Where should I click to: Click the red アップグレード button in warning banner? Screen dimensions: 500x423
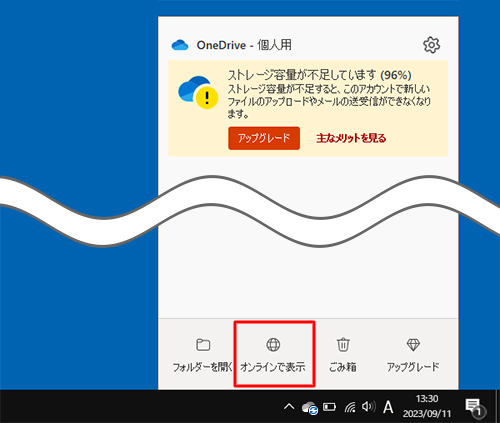click(264, 138)
